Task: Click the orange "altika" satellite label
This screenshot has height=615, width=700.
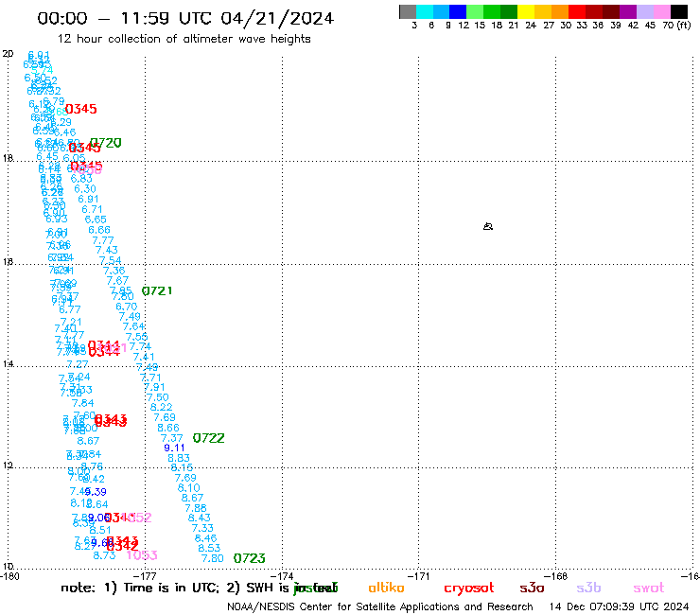Action: [387, 588]
